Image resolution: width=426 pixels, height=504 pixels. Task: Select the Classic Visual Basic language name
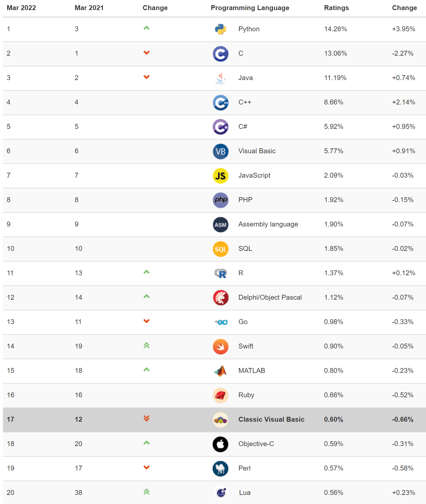(x=271, y=419)
